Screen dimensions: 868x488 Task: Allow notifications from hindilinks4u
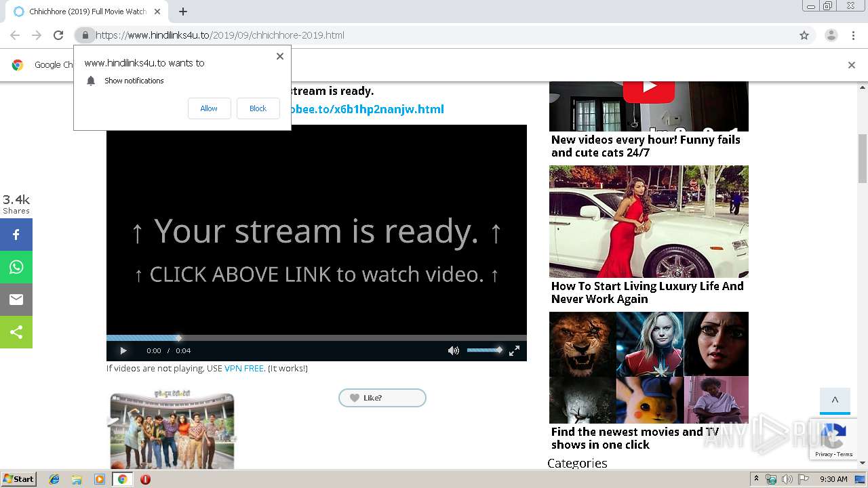pyautogui.click(x=209, y=108)
